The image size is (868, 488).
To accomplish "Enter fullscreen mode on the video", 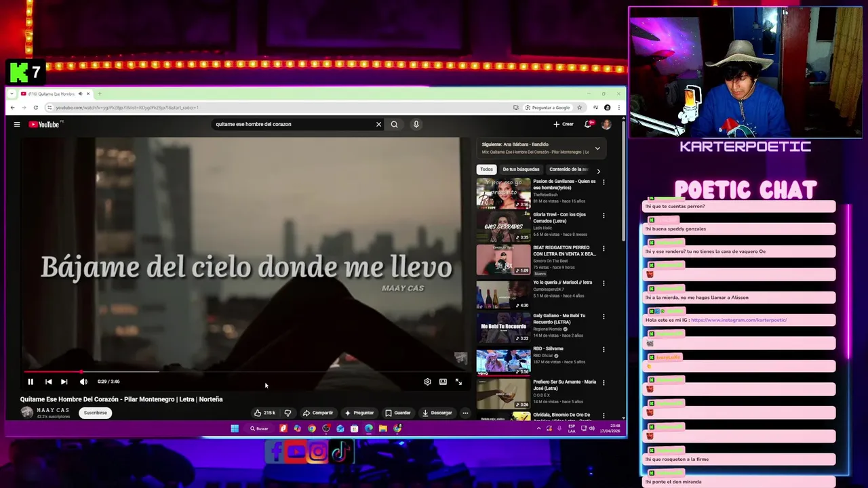I will pyautogui.click(x=458, y=382).
